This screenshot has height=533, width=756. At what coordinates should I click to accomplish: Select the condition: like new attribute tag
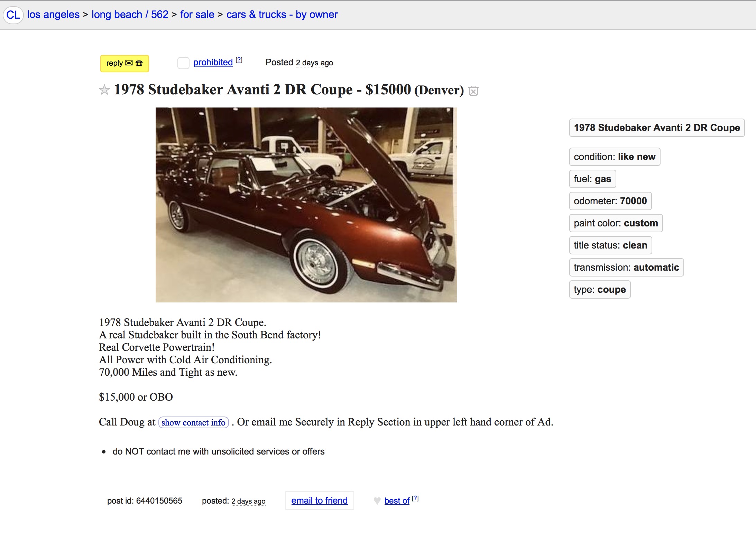(x=614, y=157)
